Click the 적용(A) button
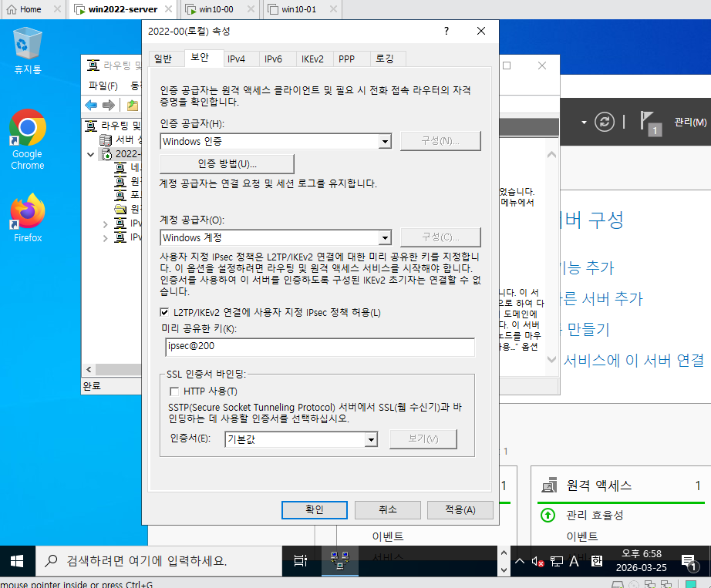This screenshot has height=588, width=711. 460,510
